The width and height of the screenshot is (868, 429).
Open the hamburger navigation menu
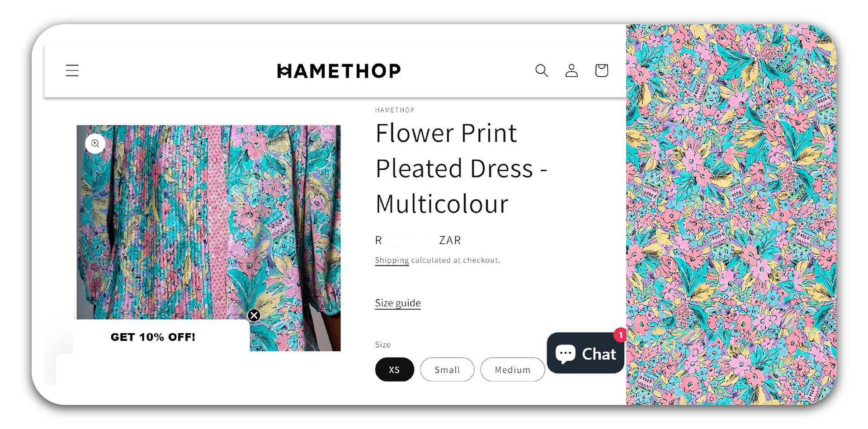(x=72, y=70)
